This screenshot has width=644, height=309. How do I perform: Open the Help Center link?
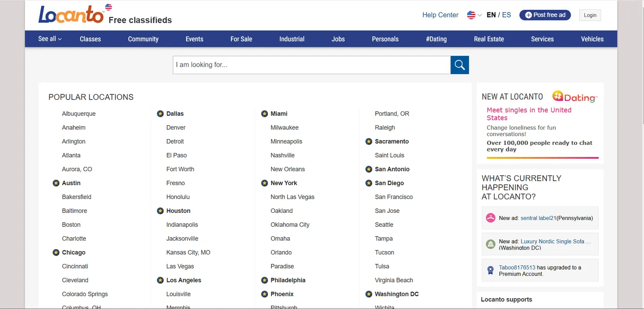click(x=441, y=15)
